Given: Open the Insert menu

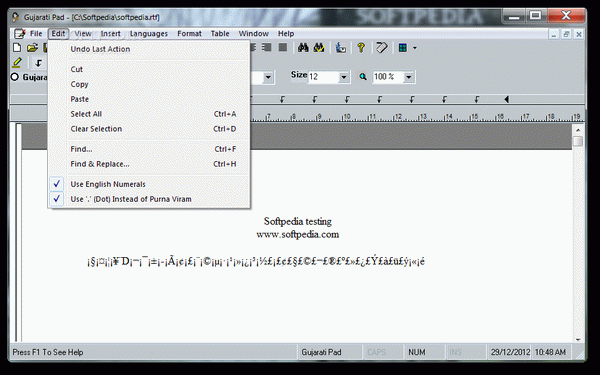Looking at the screenshot, I should (x=111, y=34).
